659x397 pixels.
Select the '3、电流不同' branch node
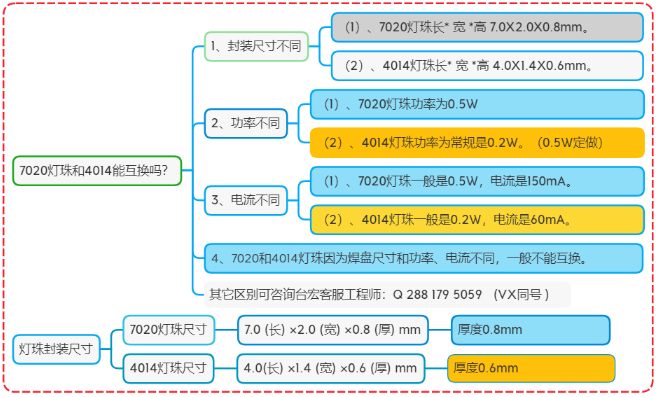246,200
